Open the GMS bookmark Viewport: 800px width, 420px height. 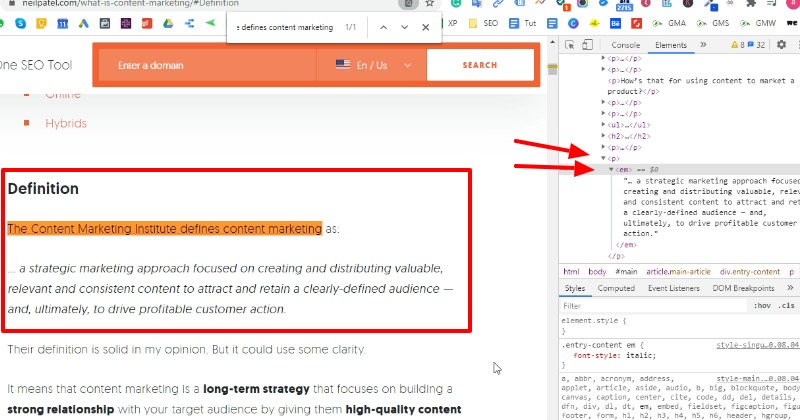[x=713, y=23]
